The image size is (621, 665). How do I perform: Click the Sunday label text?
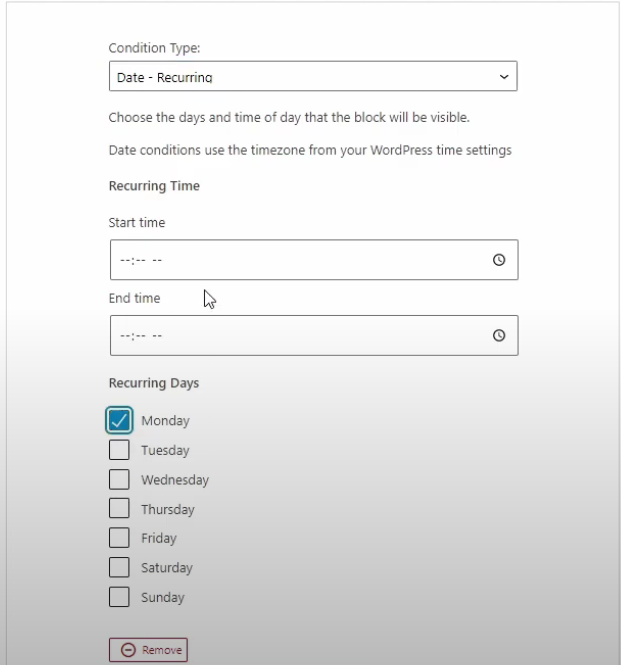[x=163, y=598]
